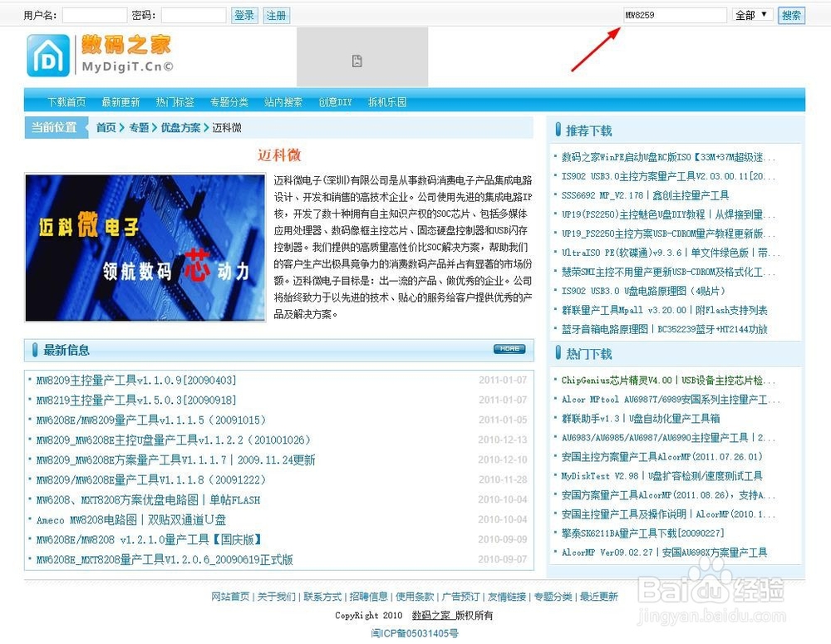Viewport: 831px width, 644px height.
Task: Open 慧荣SMI主控不用量产更新USB-CDROM link
Action: pyautogui.click(x=668, y=272)
